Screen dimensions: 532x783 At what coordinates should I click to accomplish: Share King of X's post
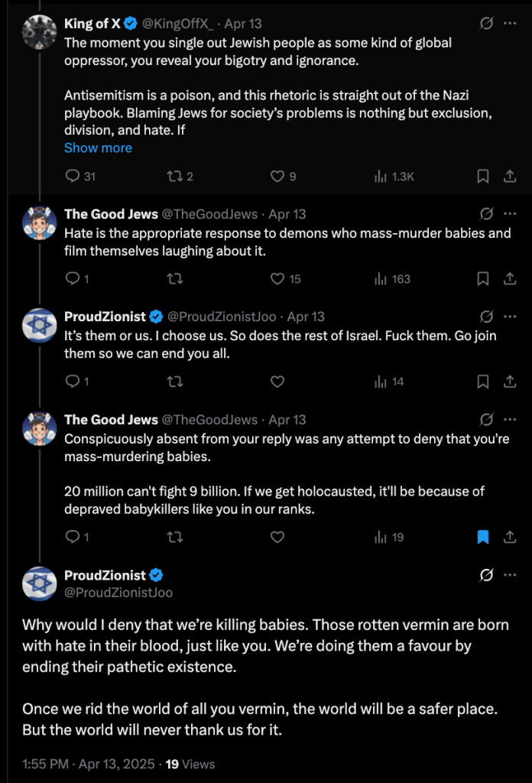tap(509, 177)
